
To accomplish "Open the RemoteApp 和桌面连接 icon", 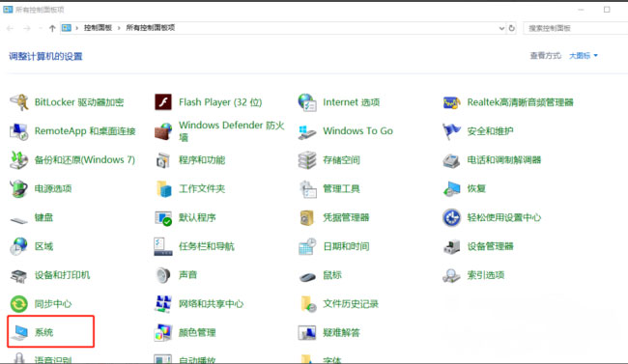I will [x=18, y=131].
